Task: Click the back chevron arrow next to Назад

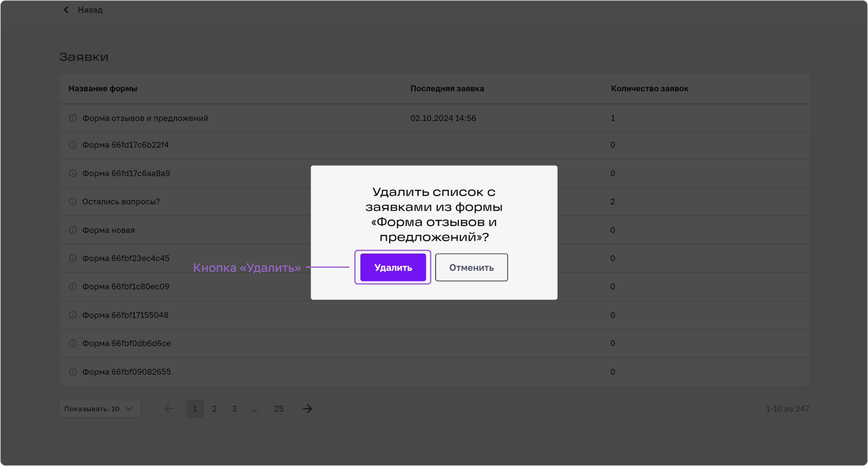Action: 66,10
